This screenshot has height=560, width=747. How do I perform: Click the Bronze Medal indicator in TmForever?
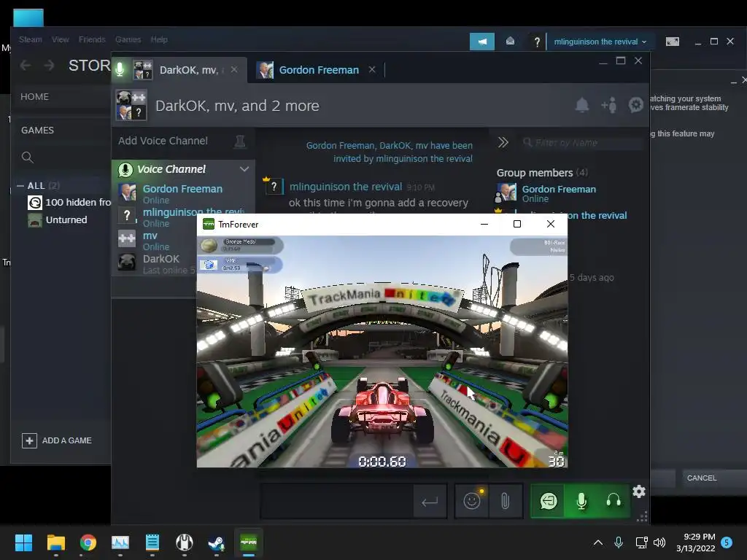(239, 245)
